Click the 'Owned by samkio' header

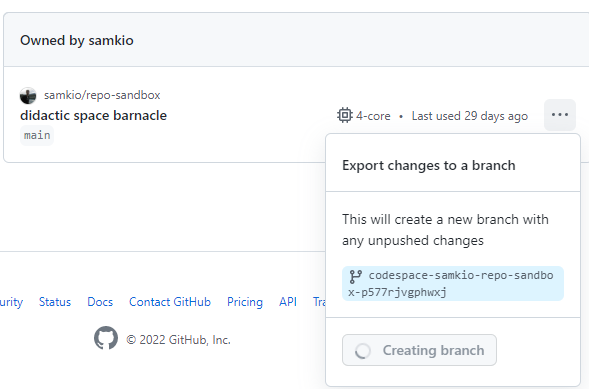click(77, 40)
